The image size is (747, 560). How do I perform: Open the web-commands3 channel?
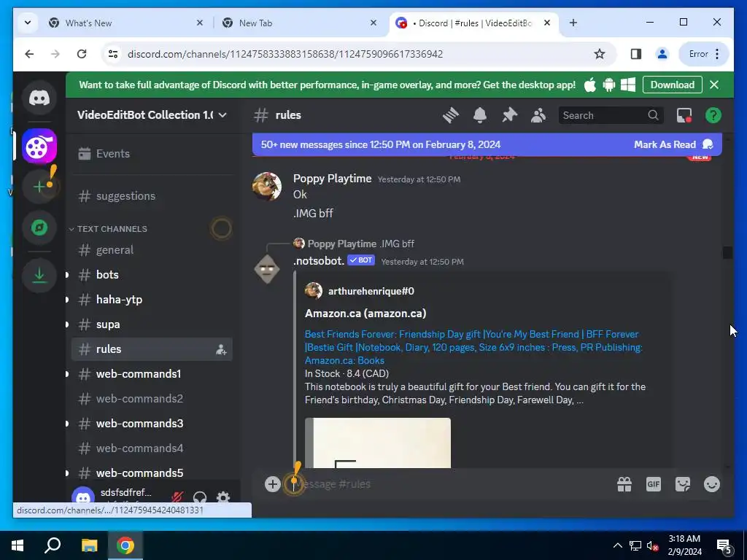point(152,424)
